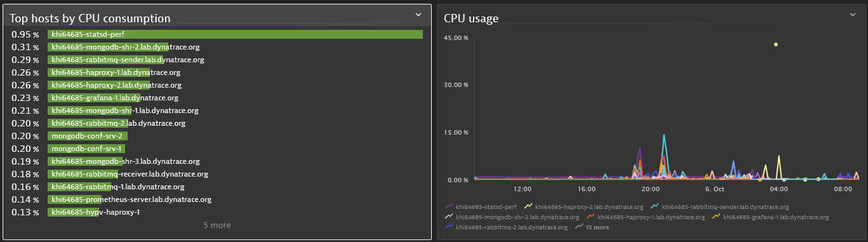Expand the Top hosts tile chevron menu
Viewport: 868px width, 242px height.
pos(418,15)
